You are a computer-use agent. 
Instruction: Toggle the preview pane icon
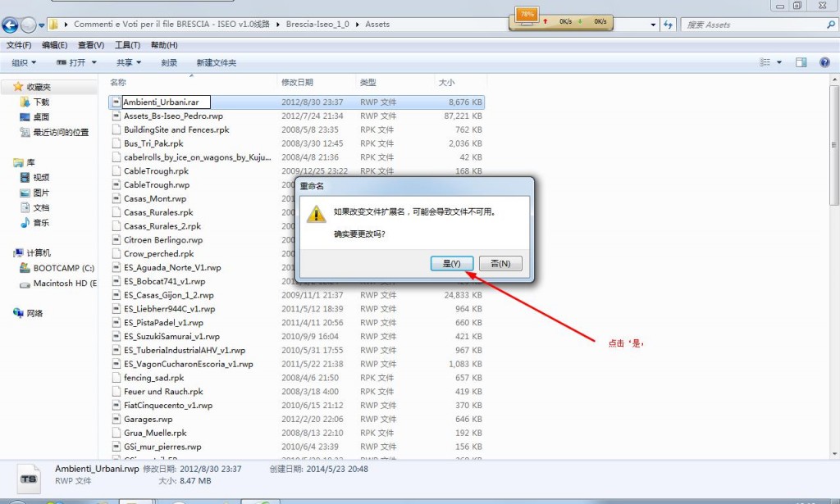coord(801,62)
